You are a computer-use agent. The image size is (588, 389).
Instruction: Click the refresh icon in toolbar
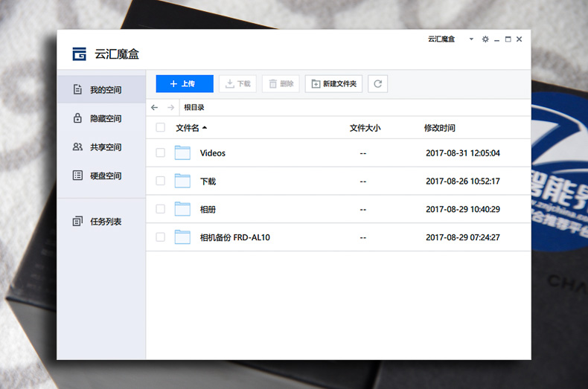click(x=378, y=84)
